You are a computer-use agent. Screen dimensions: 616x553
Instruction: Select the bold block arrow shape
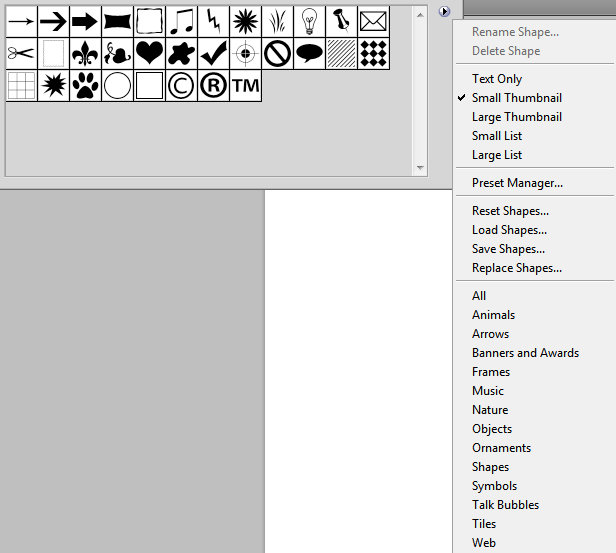pos(85,22)
